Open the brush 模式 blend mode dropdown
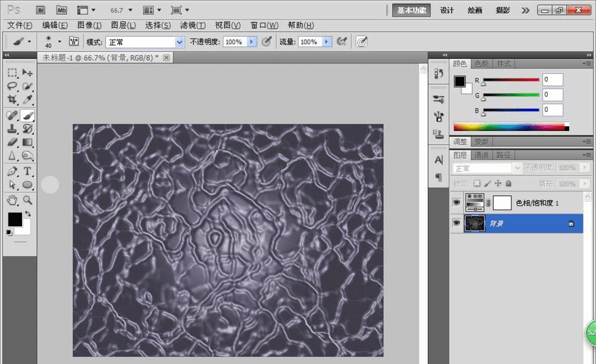 [x=179, y=42]
